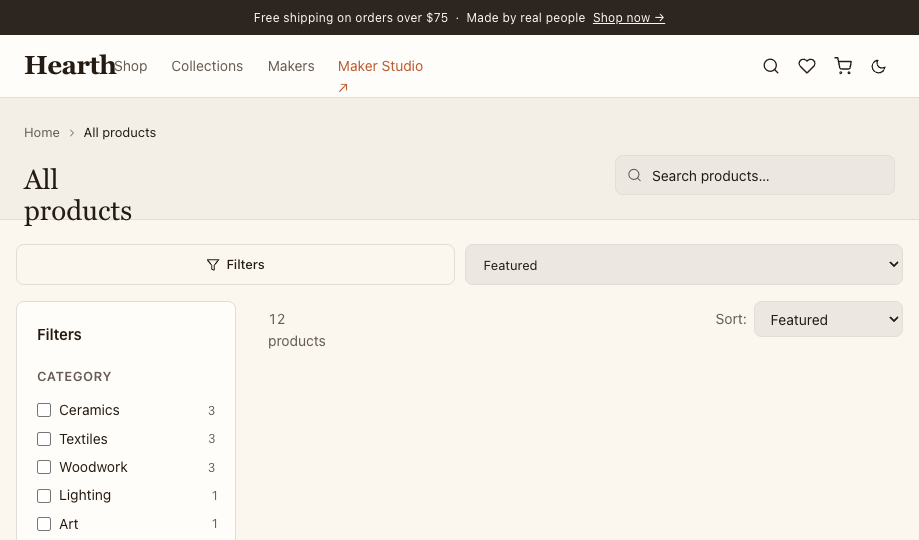Open the wishlist heart icon
The width and height of the screenshot is (919, 540).
click(807, 66)
